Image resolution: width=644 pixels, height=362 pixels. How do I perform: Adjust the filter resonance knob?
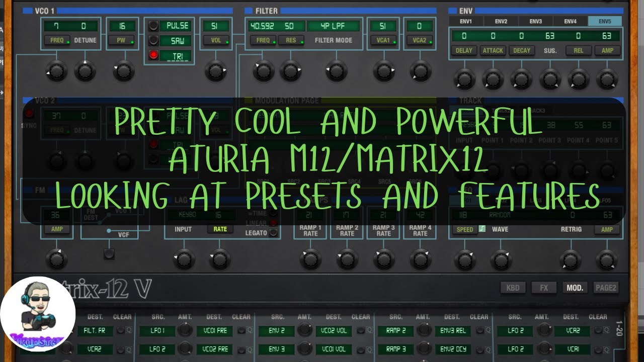[x=291, y=71]
